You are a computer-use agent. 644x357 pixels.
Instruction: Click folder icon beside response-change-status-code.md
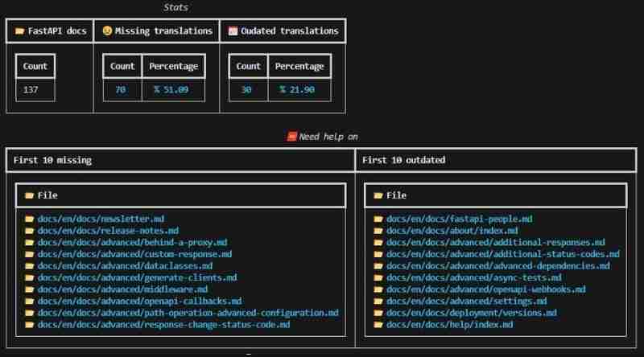(x=29, y=325)
